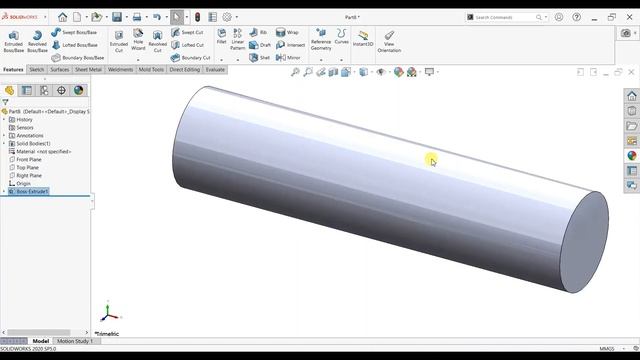The width and height of the screenshot is (640, 360).
Task: Open the Reference Geometry dropdown arrow
Action: click(x=321, y=60)
